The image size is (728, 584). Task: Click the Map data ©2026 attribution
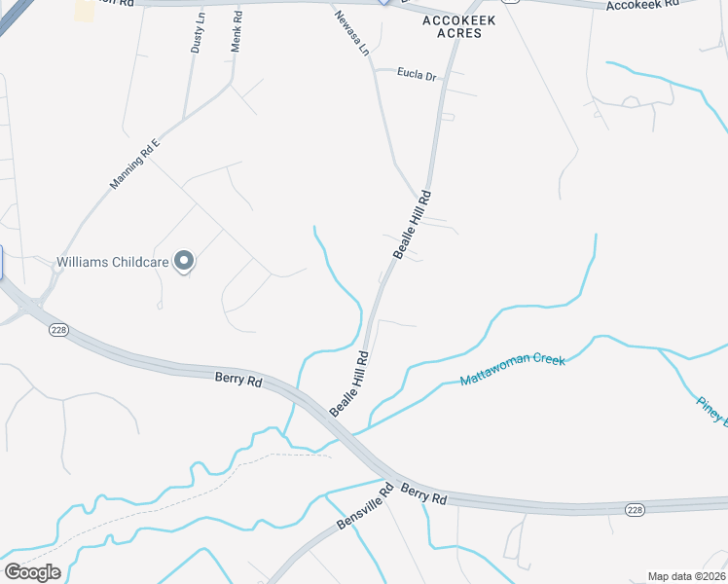[x=687, y=576]
